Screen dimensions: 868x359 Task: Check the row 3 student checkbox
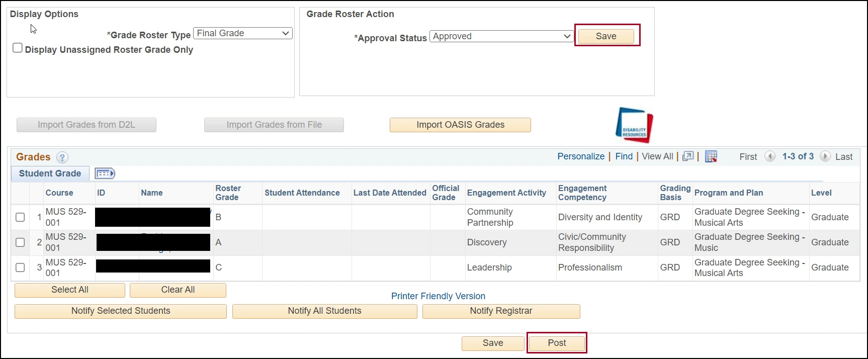[20, 267]
